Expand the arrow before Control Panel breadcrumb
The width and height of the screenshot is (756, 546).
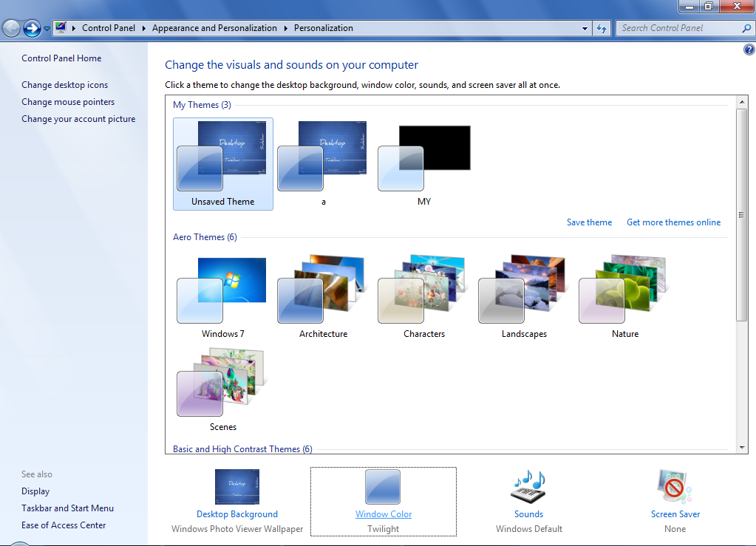click(74, 28)
